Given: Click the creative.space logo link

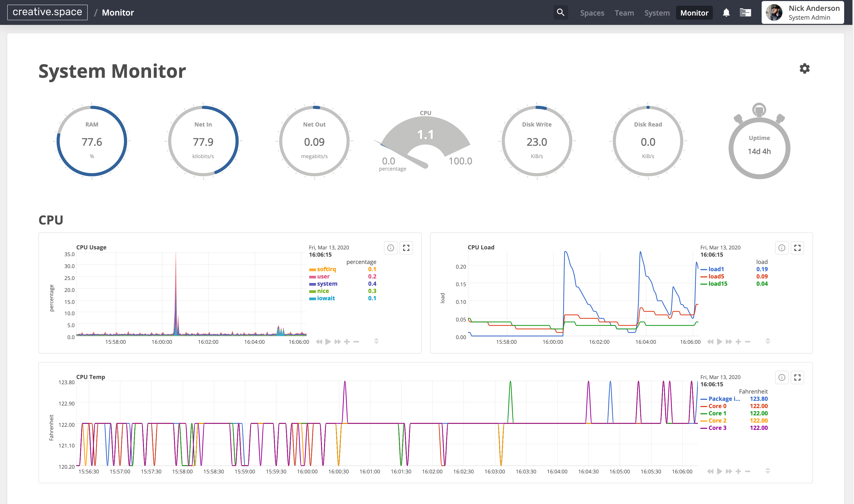Looking at the screenshot, I should (x=47, y=12).
